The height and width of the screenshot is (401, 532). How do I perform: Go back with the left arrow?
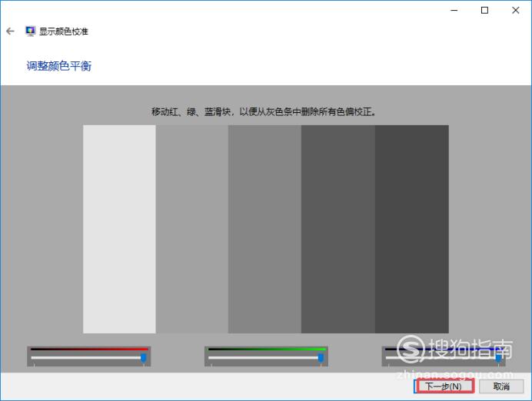tap(10, 31)
